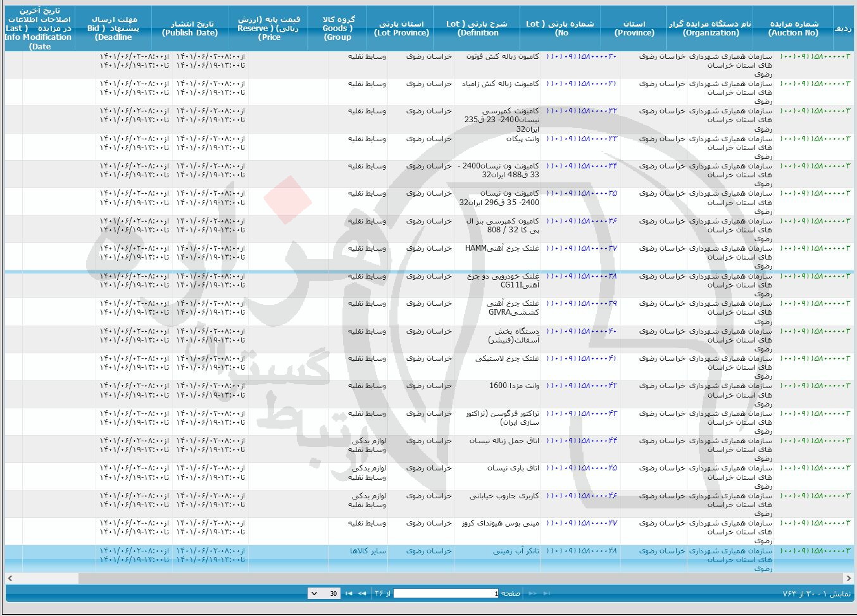Open the rows-per-page dropdown showing 30

323,593
